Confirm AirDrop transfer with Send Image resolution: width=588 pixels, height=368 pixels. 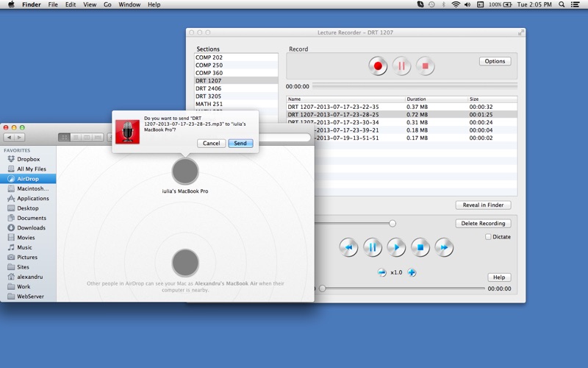(240, 144)
